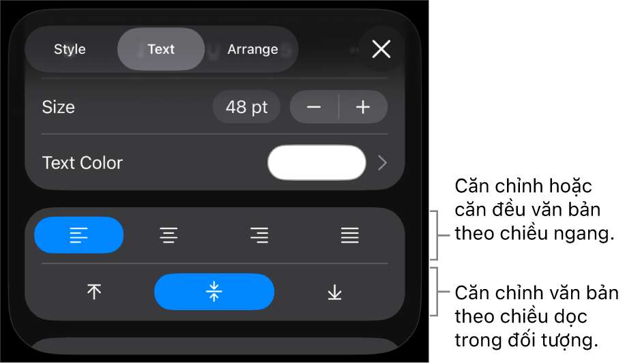Tap the 48 pt size field

(x=246, y=107)
